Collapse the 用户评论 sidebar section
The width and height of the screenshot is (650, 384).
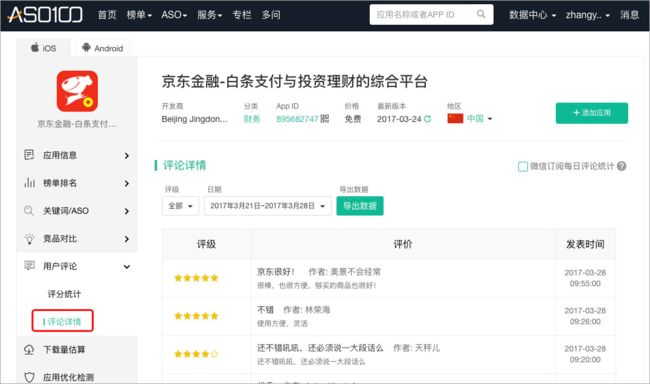[127, 267]
